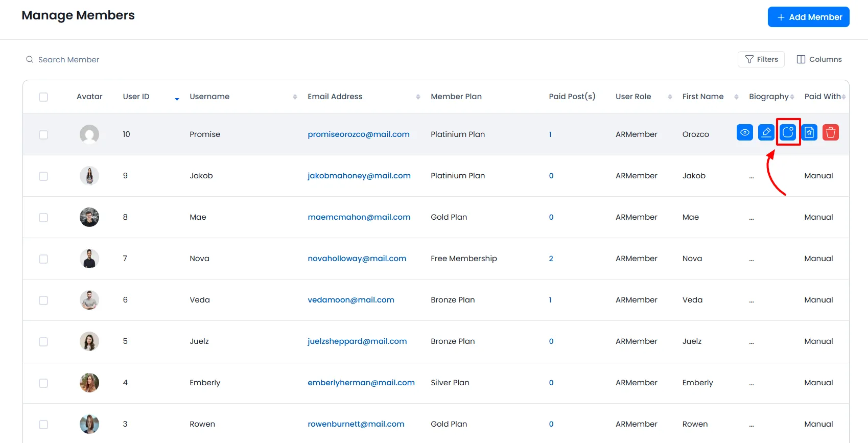Click Nova's paid posts count 2
The width and height of the screenshot is (868, 443).
click(551, 259)
